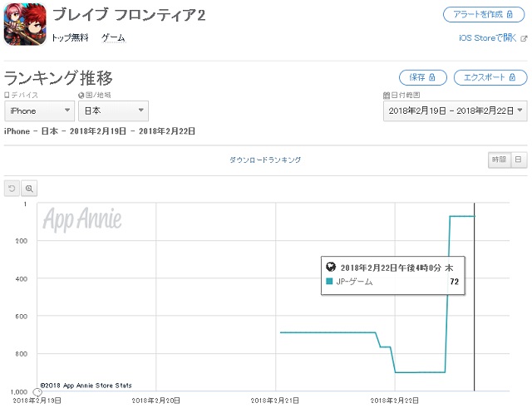The height and width of the screenshot is (408, 532).
Task: Click the device icon next to デバイス label
Action: pos(7,96)
